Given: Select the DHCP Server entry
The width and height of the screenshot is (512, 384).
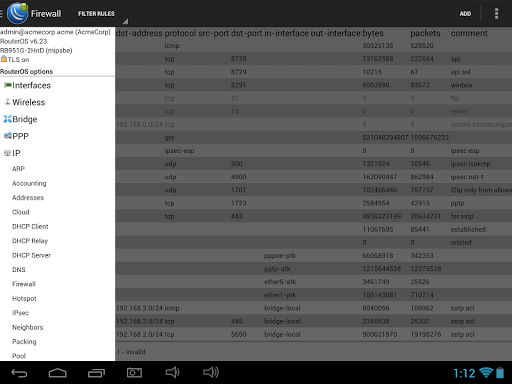Looking at the screenshot, I should 31,255.
